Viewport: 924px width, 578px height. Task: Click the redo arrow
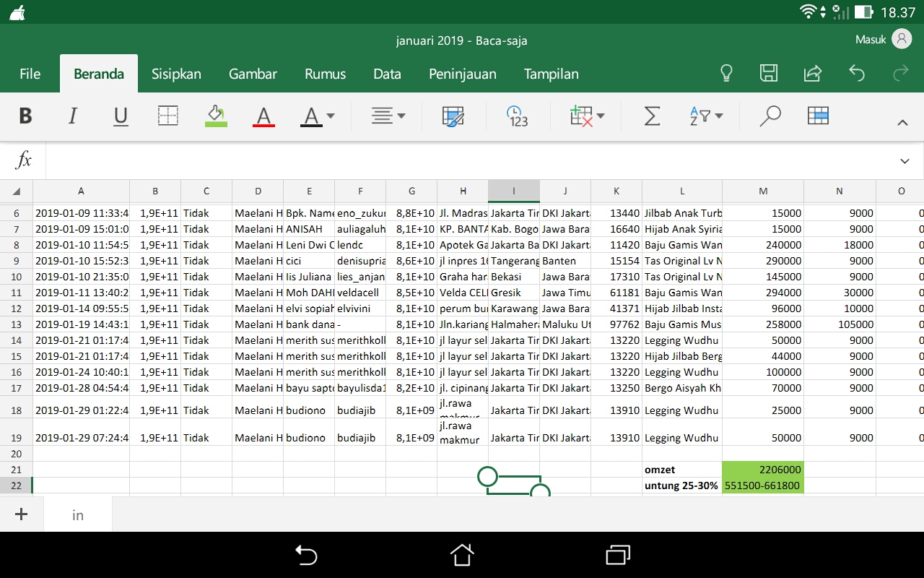[x=900, y=73]
